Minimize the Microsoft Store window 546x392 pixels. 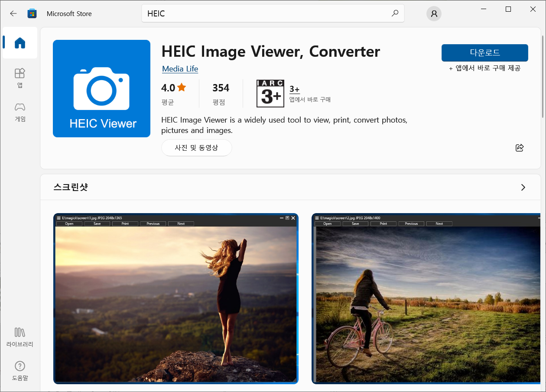[x=484, y=9]
